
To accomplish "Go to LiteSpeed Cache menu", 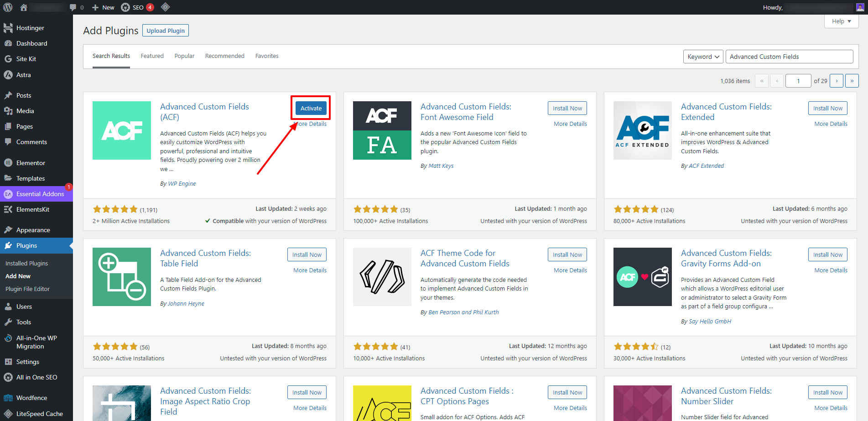I will coord(39,414).
